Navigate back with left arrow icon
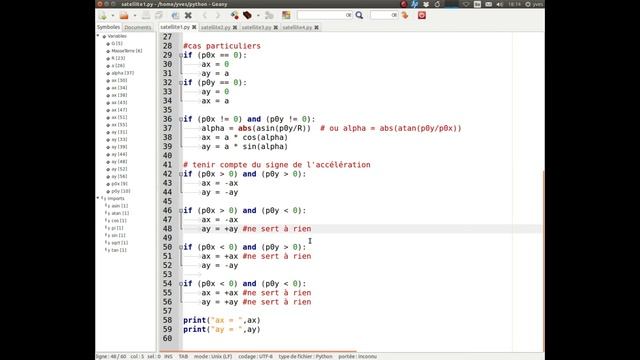The image size is (640, 360). [x=205, y=16]
